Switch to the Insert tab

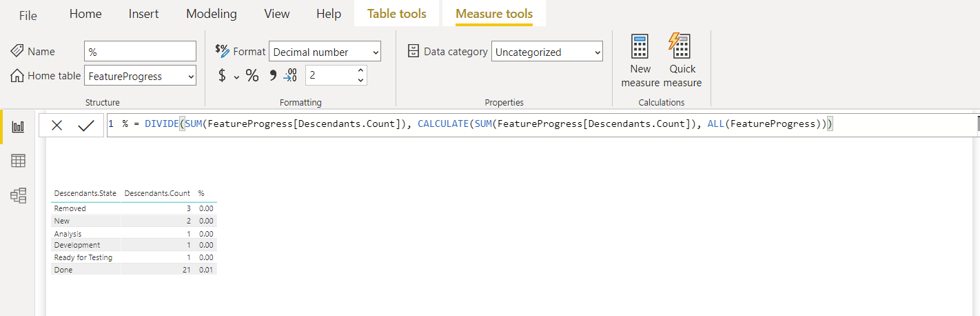(x=143, y=14)
